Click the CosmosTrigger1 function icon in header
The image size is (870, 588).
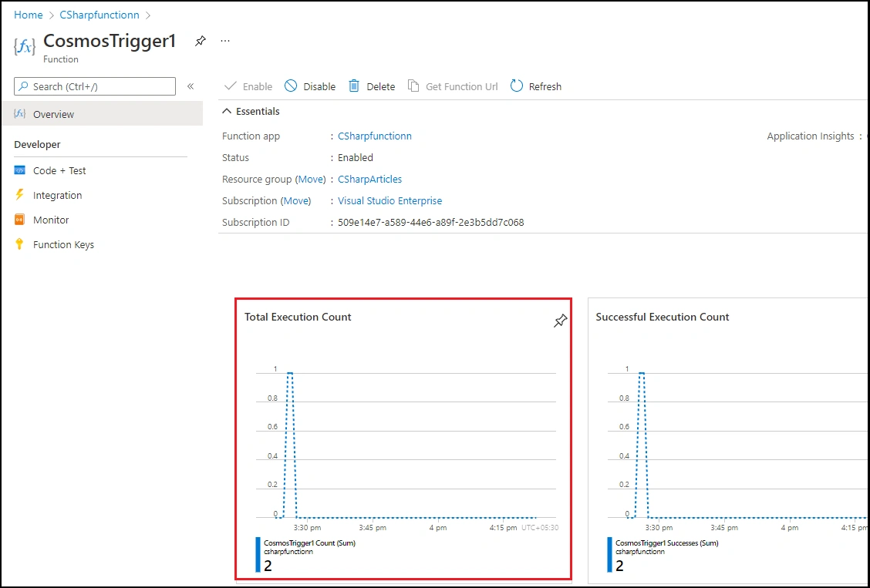click(25, 46)
